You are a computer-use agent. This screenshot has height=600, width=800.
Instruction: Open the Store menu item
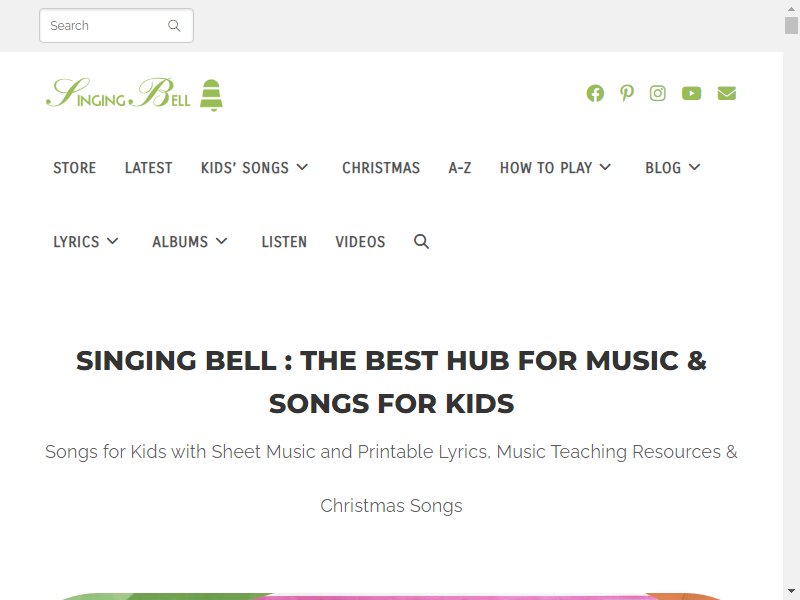[74, 168]
